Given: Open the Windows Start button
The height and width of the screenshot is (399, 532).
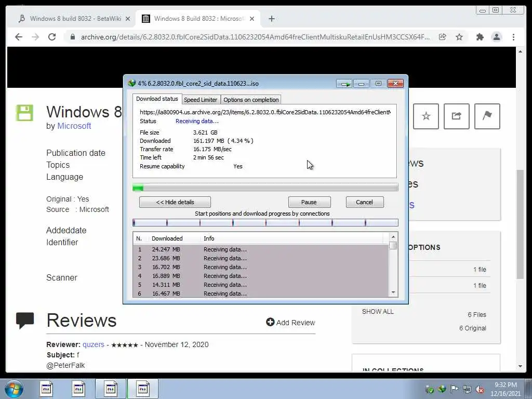Looking at the screenshot, I should (14, 389).
